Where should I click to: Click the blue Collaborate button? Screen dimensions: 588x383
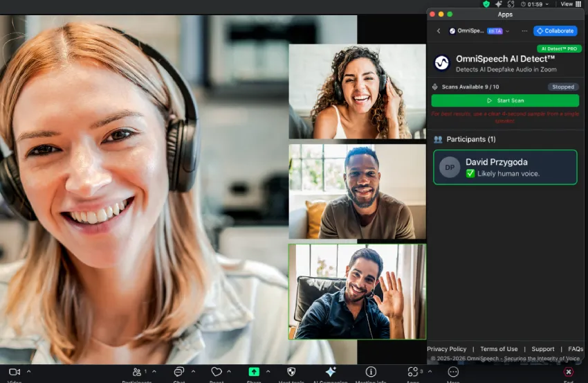point(555,30)
